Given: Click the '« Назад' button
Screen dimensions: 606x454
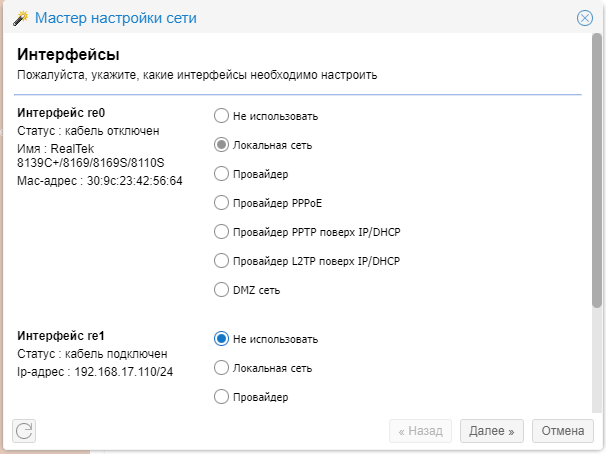Looking at the screenshot, I should pyautogui.click(x=420, y=431).
